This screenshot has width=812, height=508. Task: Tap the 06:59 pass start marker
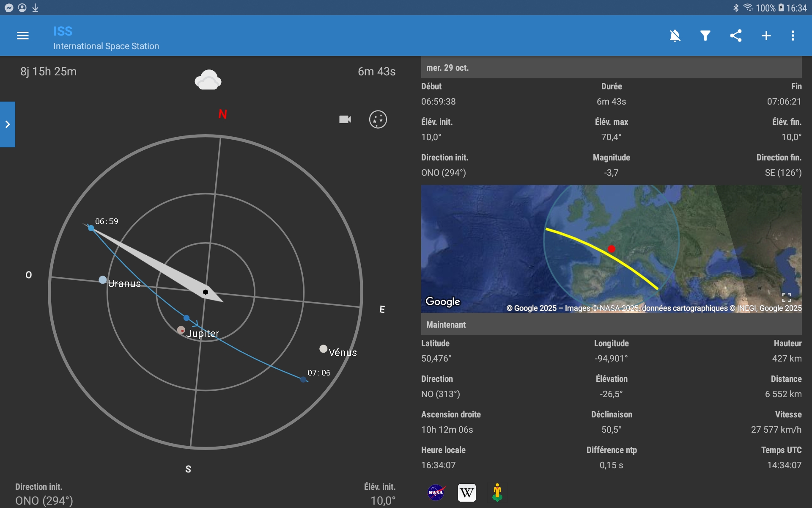[91, 228]
